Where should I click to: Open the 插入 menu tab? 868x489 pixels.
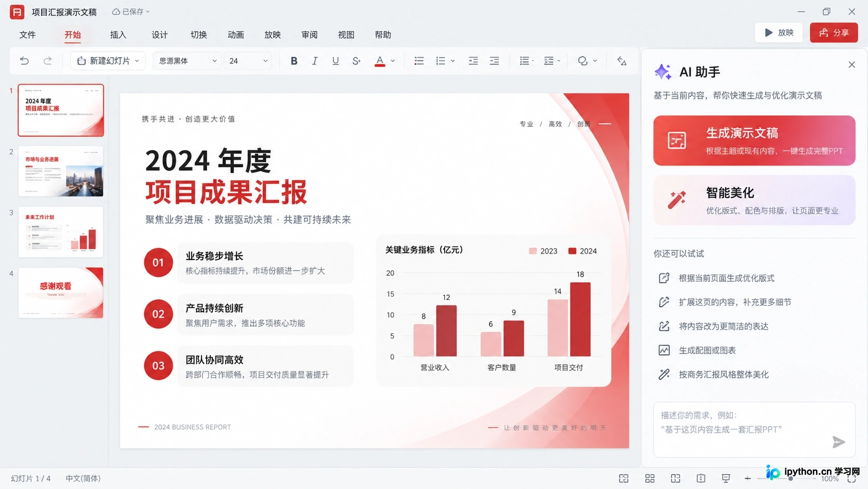point(118,35)
